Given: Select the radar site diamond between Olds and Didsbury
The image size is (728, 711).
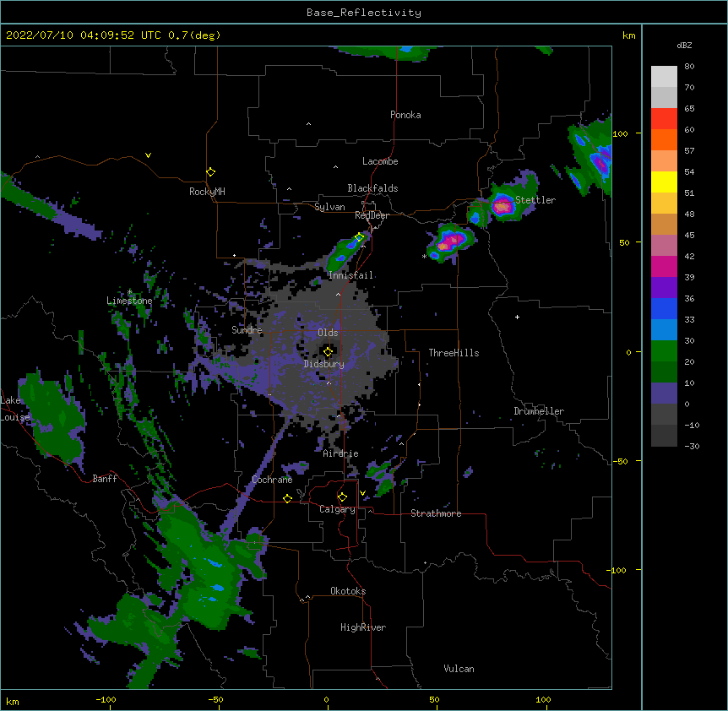Looking at the screenshot, I should pos(328,352).
